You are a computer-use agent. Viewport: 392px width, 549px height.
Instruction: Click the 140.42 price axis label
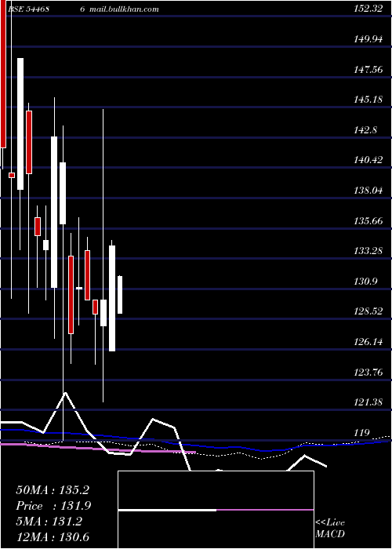[368, 160]
